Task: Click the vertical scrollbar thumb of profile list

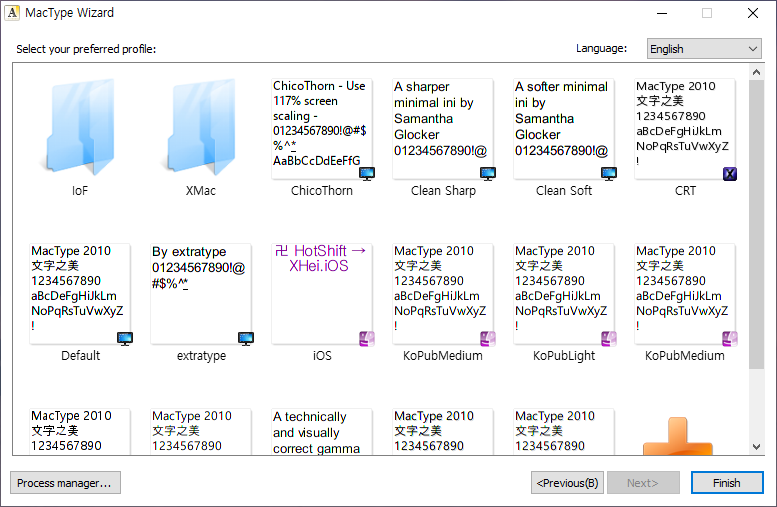Action: [x=756, y=224]
